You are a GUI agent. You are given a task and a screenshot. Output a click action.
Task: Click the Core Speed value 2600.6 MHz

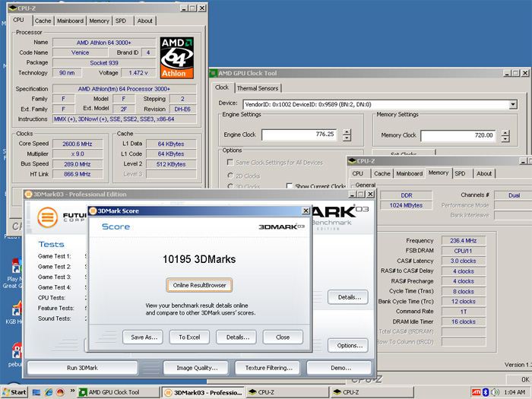pos(78,144)
